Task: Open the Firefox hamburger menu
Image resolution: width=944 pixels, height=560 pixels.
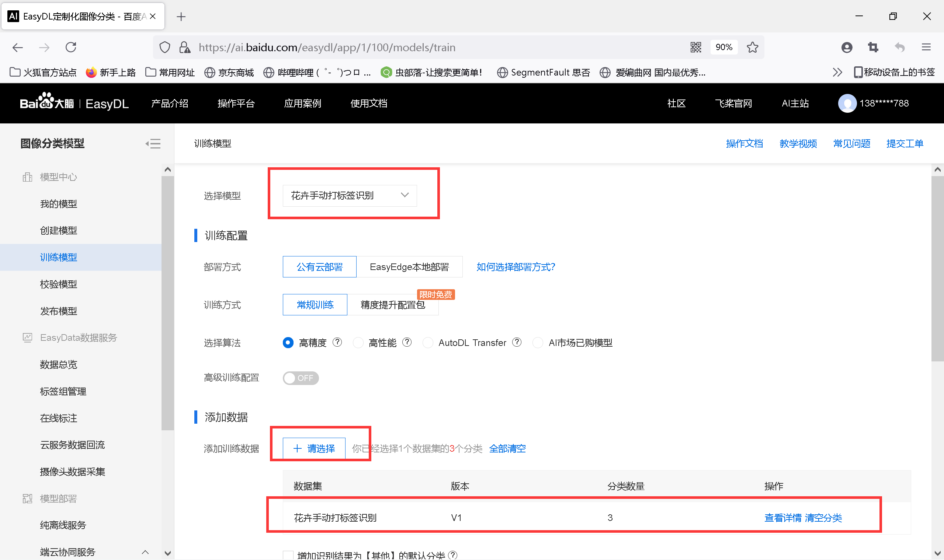Action: [x=926, y=47]
